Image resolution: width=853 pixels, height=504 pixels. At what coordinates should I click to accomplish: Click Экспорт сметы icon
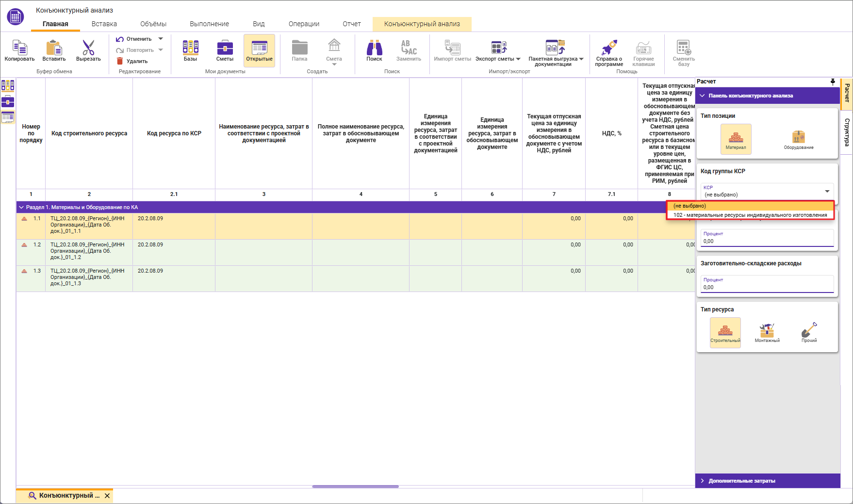pyautogui.click(x=499, y=48)
